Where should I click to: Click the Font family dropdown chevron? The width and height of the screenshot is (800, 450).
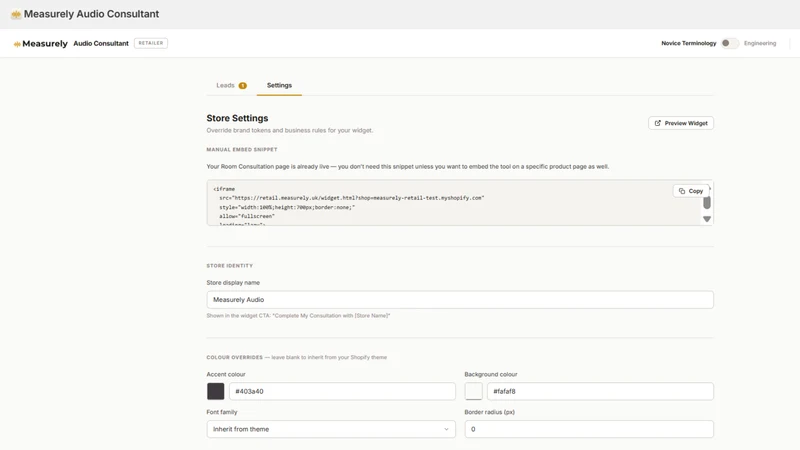446,429
